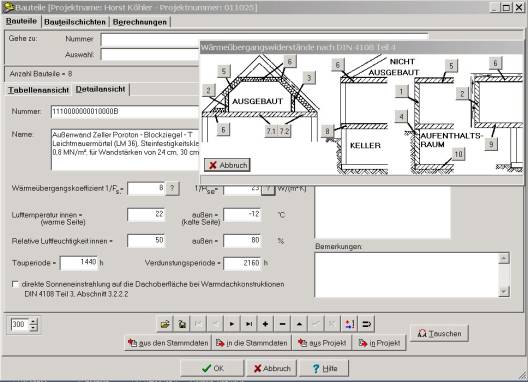
Task: Choose label 4 near AUFENTHALTSRAUM wall
Action: pos(401,117)
